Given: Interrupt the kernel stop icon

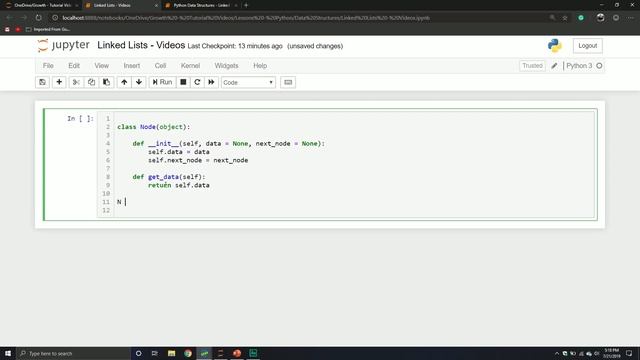Looking at the screenshot, I should [183, 82].
